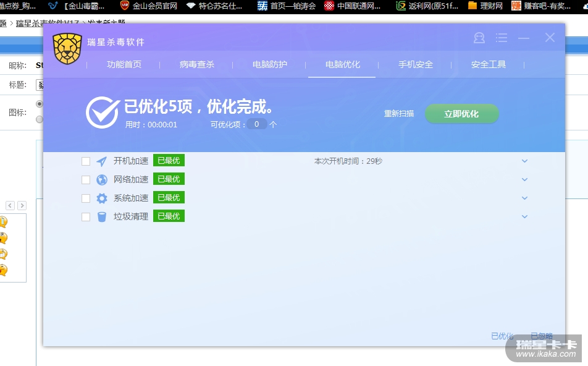Open the list menu icon in title bar
Viewport: 588px width, 366px height.
click(x=502, y=38)
